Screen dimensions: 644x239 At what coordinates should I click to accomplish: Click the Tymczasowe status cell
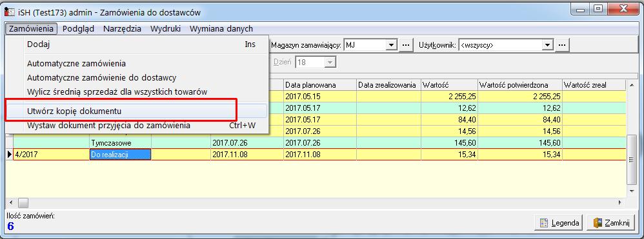tap(120, 143)
